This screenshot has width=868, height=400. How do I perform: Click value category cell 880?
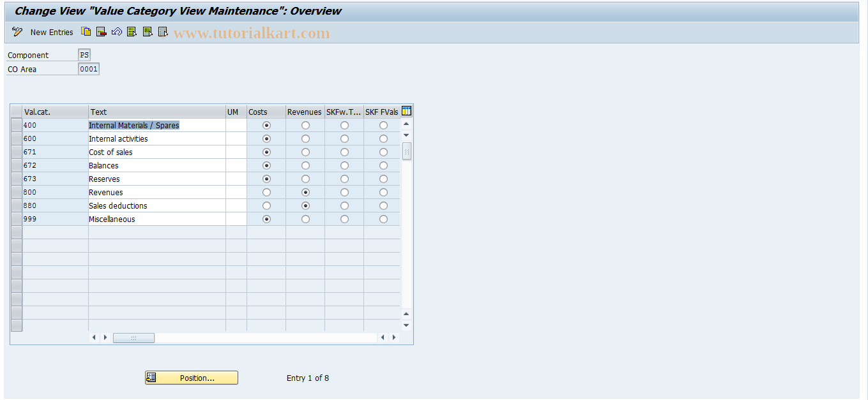[x=56, y=205]
